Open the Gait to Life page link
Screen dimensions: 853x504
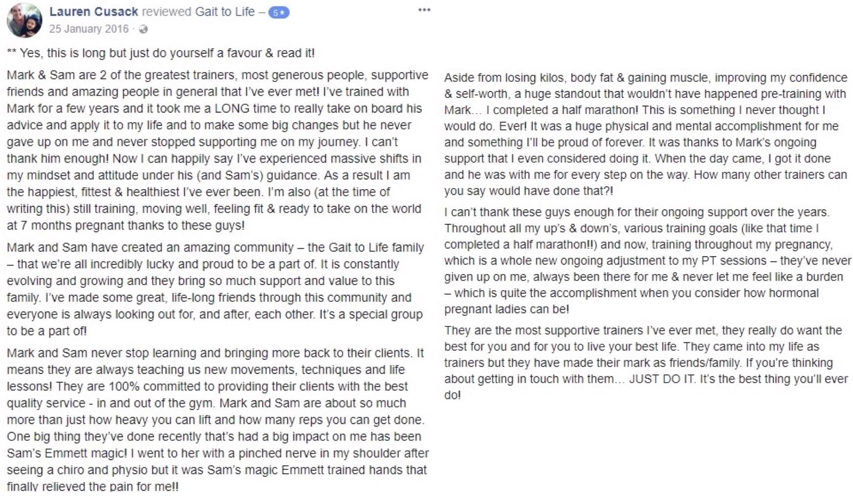225,12
